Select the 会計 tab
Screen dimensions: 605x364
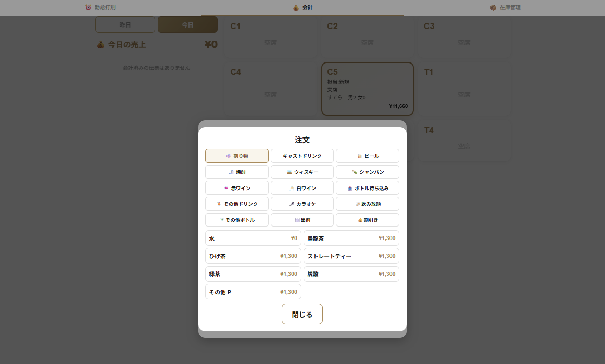pos(302,8)
